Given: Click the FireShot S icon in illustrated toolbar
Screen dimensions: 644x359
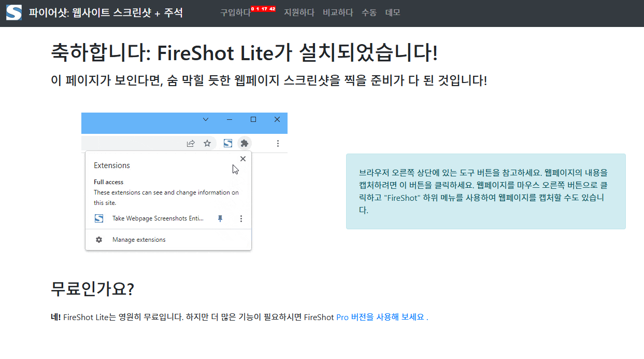Looking at the screenshot, I should 228,143.
